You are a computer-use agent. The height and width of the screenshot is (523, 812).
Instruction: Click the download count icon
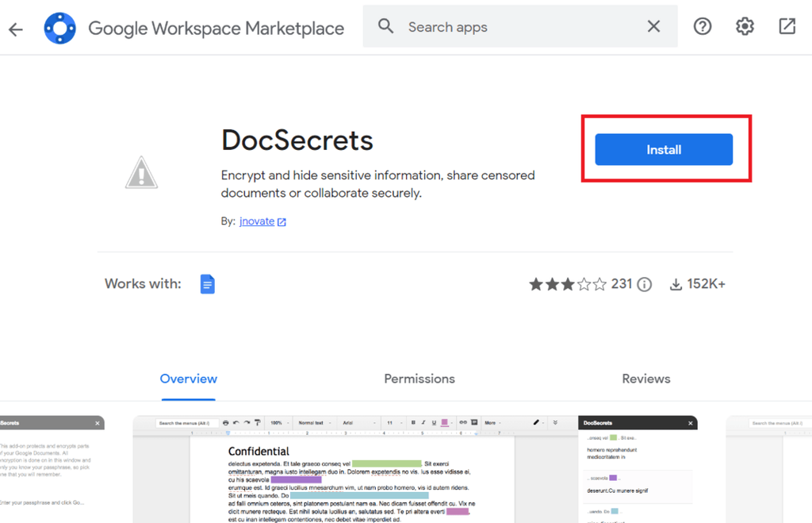(x=676, y=284)
